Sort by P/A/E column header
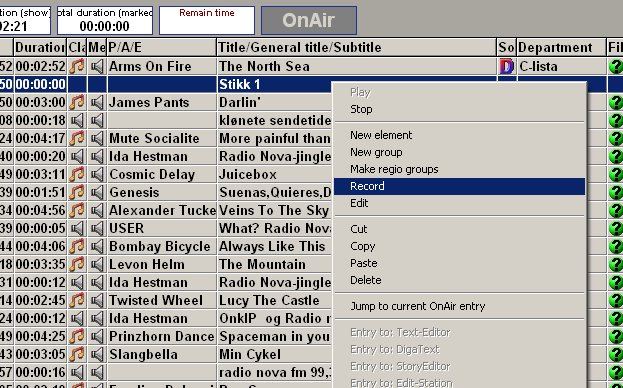 [x=162, y=47]
